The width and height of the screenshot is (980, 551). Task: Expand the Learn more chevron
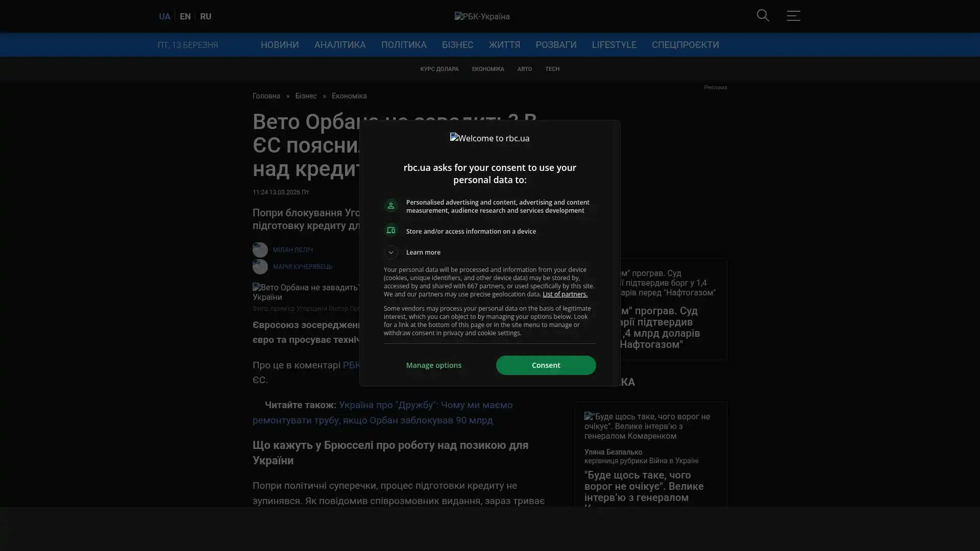click(x=390, y=253)
